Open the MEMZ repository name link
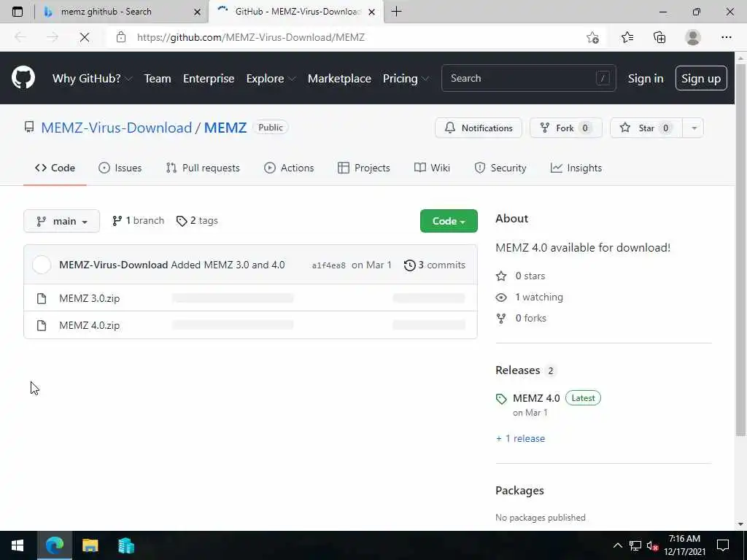Image resolution: width=747 pixels, height=560 pixels. (225, 128)
